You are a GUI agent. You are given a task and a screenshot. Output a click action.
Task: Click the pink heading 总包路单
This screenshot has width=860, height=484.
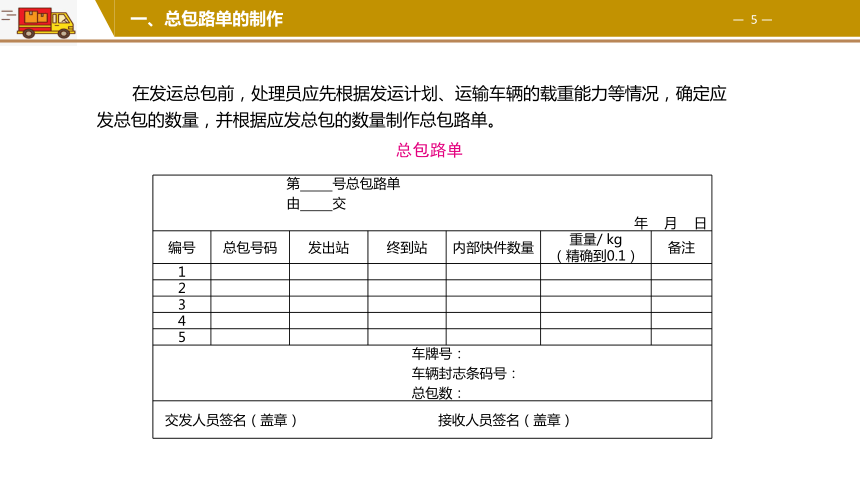tap(429, 150)
